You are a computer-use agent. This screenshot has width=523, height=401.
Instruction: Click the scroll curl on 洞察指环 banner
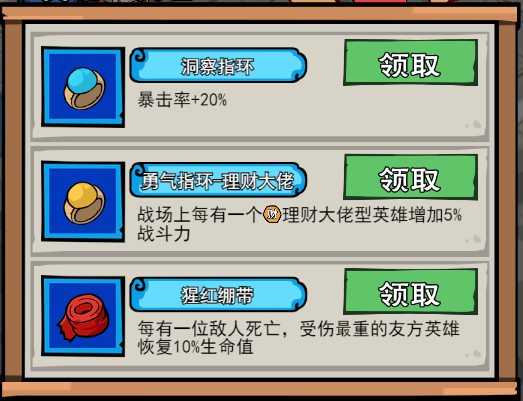coord(139,56)
